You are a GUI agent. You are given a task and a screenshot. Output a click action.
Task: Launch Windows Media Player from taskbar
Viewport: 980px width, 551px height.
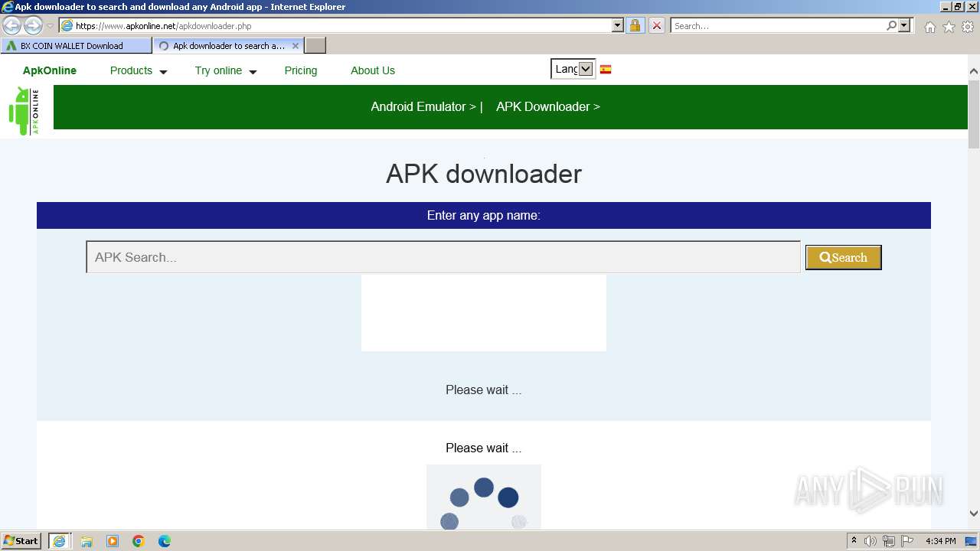pos(113,541)
